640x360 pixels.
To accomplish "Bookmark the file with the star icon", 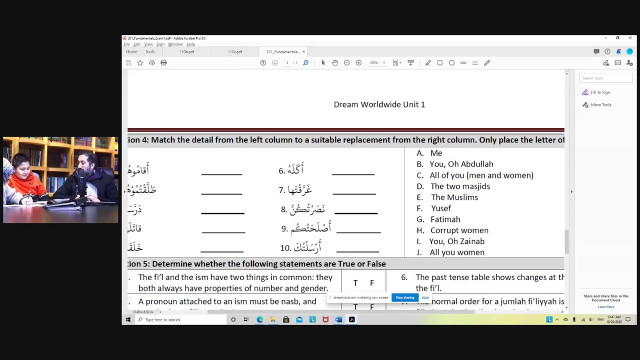I will pos(140,63).
